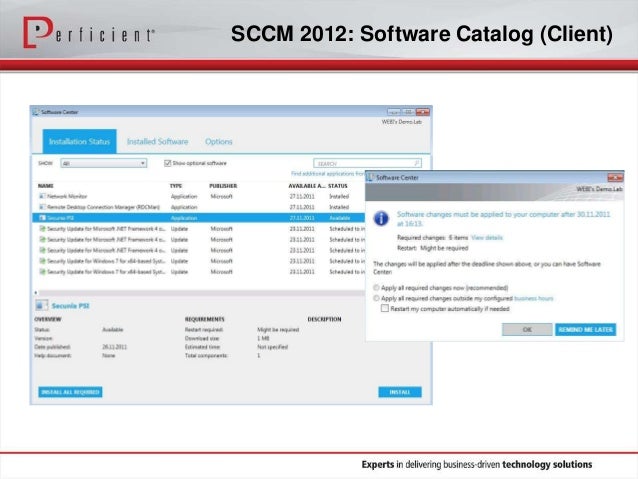This screenshot has height=479, width=638.
Task: Click the main Software Center window title icon
Action: tap(35, 112)
